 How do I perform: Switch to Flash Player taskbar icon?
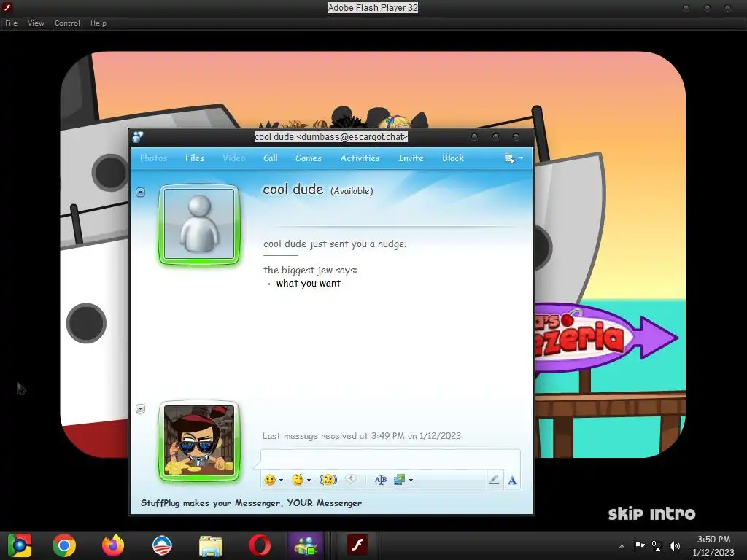coord(357,545)
